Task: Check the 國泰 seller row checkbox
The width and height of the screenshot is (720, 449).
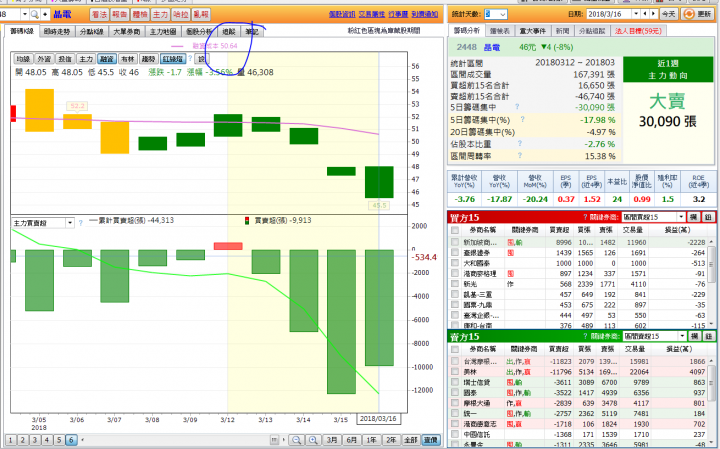Action: pyautogui.click(x=455, y=393)
